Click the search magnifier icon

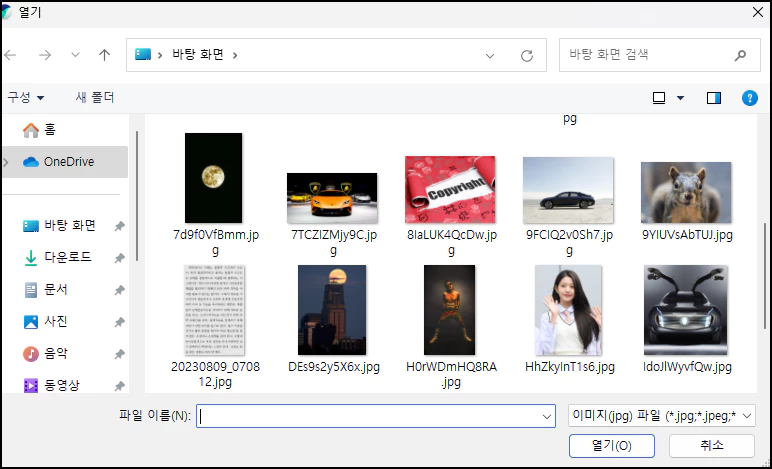click(740, 56)
